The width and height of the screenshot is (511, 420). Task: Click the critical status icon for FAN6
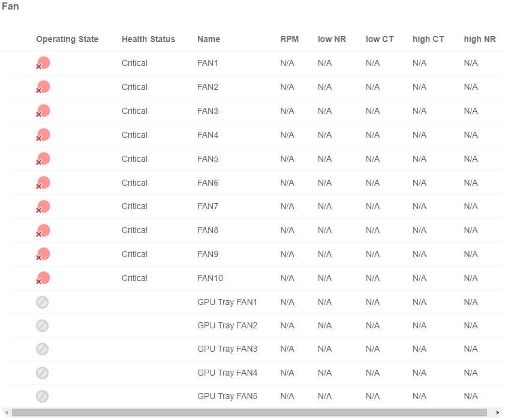pyautogui.click(x=43, y=183)
